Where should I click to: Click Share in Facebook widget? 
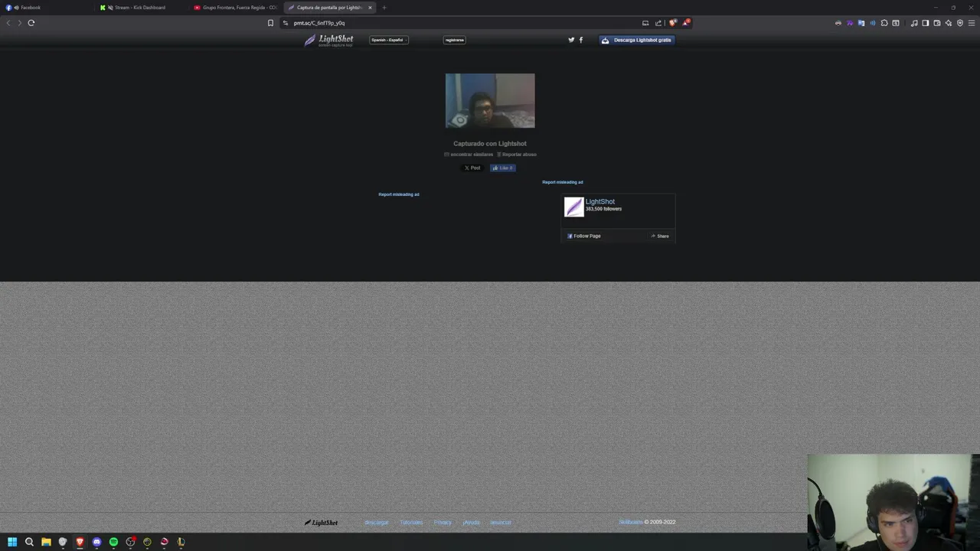pos(660,236)
